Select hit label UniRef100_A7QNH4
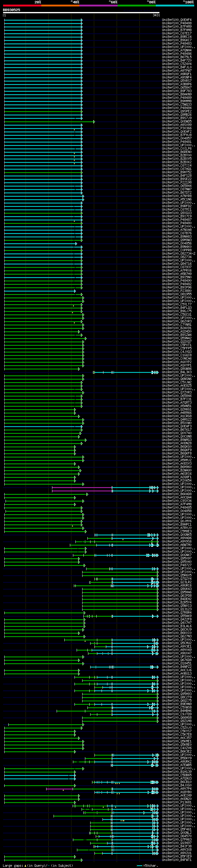Screen dimensions: 197x868 coord(177,50)
